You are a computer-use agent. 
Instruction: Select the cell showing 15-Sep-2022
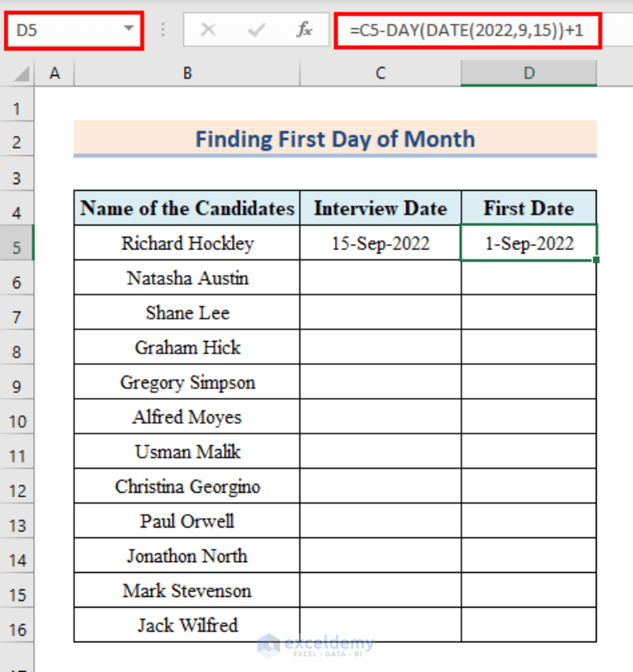click(x=380, y=243)
